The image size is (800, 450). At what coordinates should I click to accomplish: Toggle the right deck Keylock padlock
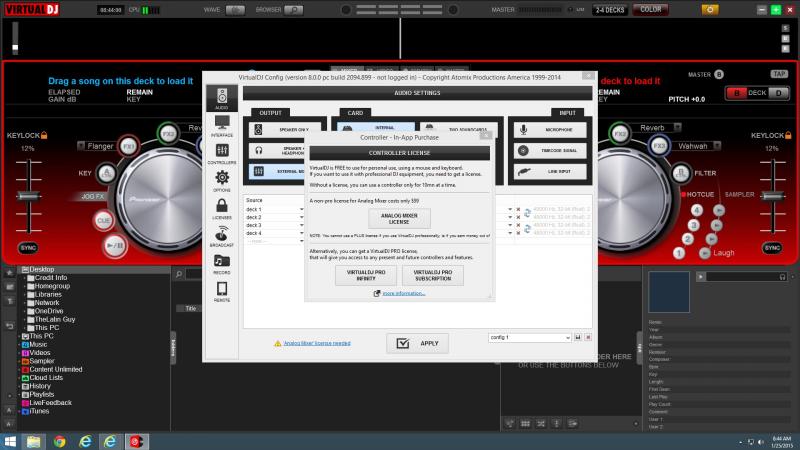tap(790, 135)
